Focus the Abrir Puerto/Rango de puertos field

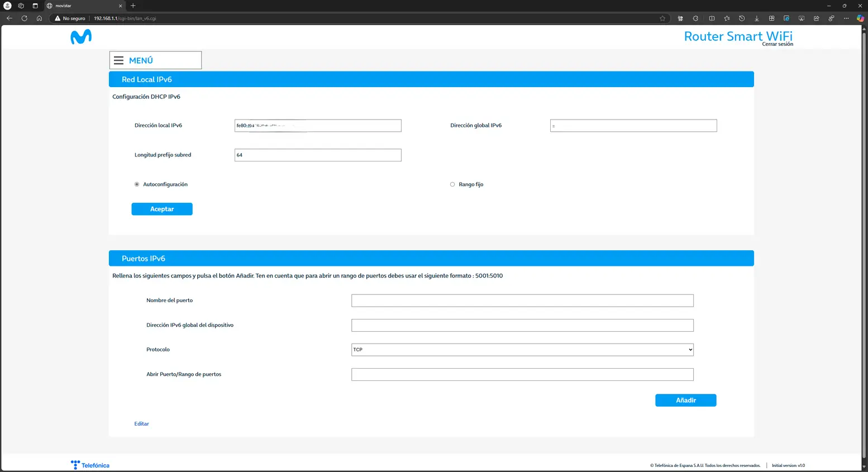click(522, 374)
